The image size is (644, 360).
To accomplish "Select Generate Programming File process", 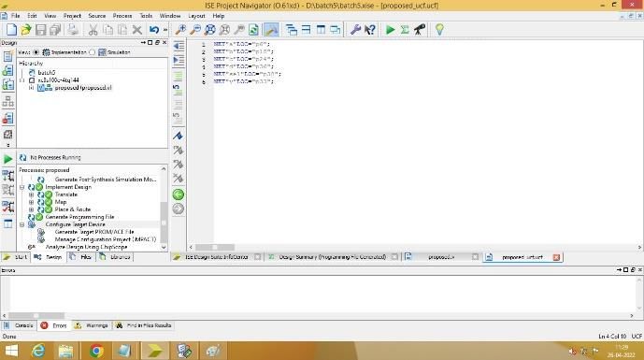I will [x=79, y=217].
